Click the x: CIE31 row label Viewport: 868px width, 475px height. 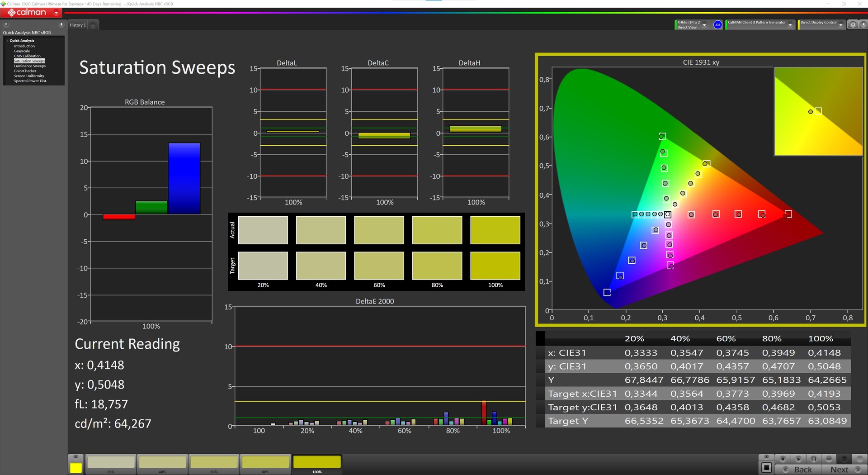[x=567, y=352]
